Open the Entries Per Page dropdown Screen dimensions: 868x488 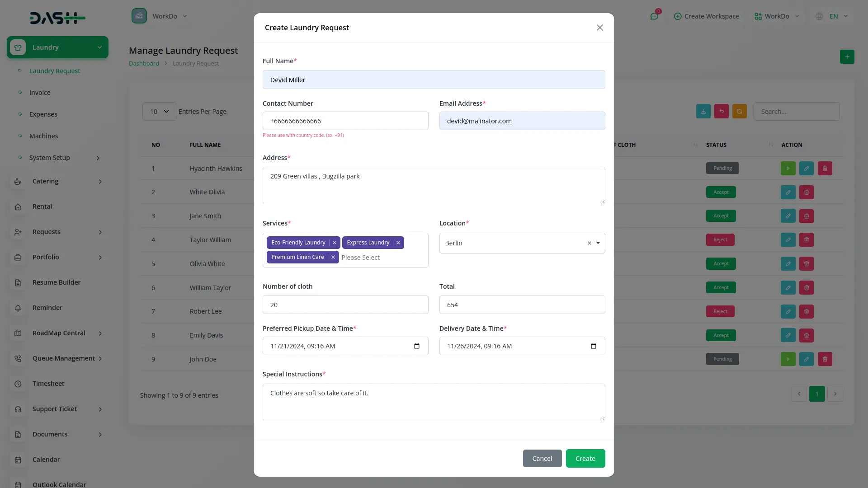[x=158, y=111]
